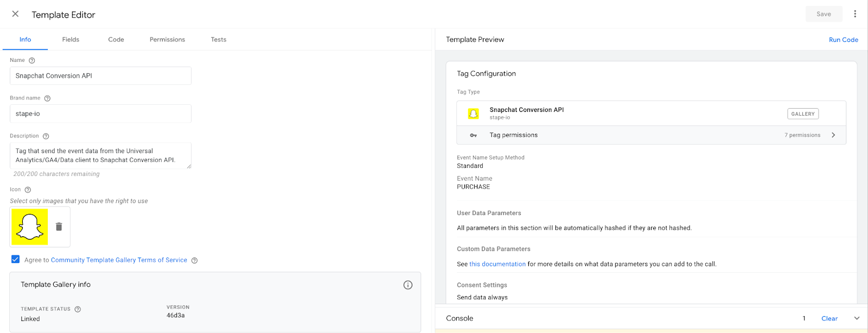Click the 'Tag permissions' row label
The width and height of the screenshot is (868, 333).
click(x=514, y=135)
